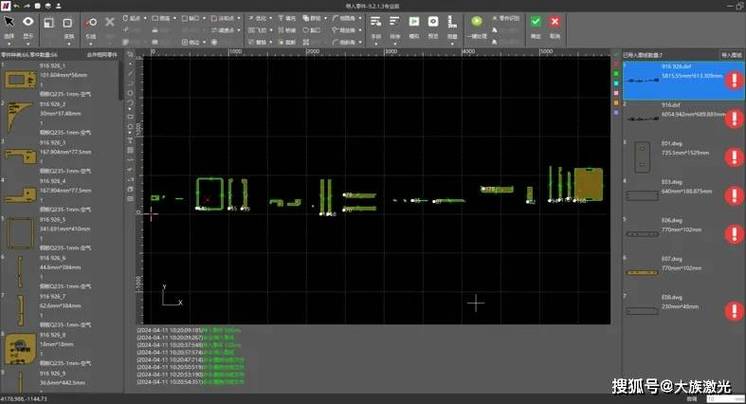The image size is (746, 404).
Task: Click the parts list vertical scrollbar
Action: pyautogui.click(x=121, y=80)
